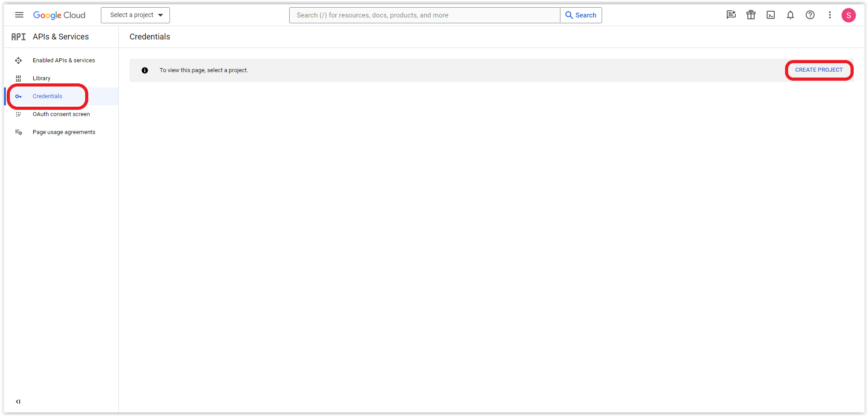Viewport: 868px width, 416px height.
Task: Activate Cloud Shell terminal
Action: tap(771, 15)
